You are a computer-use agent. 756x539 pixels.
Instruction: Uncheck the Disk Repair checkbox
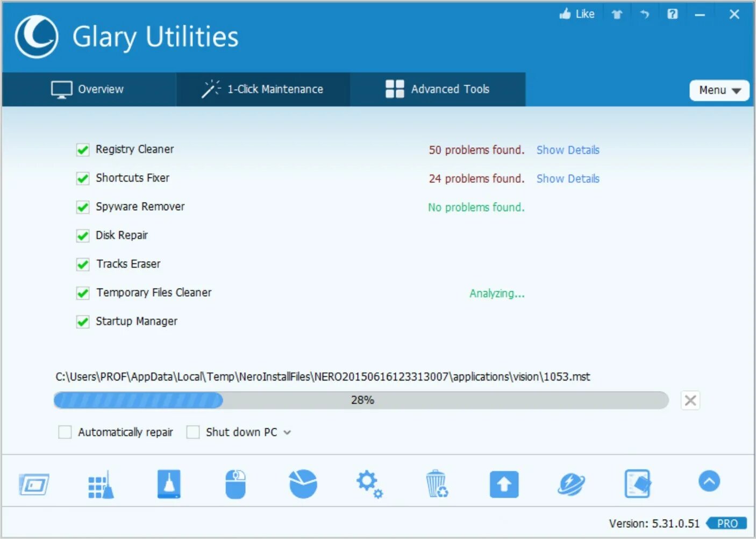point(82,235)
